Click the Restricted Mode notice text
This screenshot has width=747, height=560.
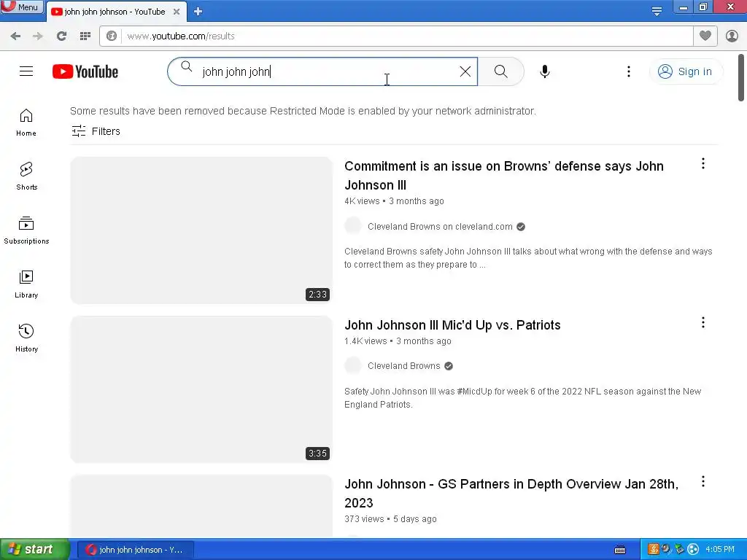303,111
